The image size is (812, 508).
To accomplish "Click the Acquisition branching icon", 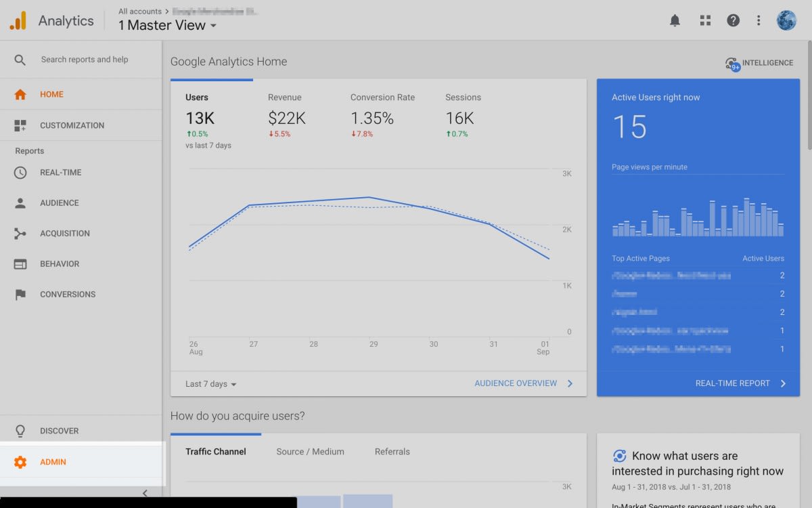I will [20, 234].
